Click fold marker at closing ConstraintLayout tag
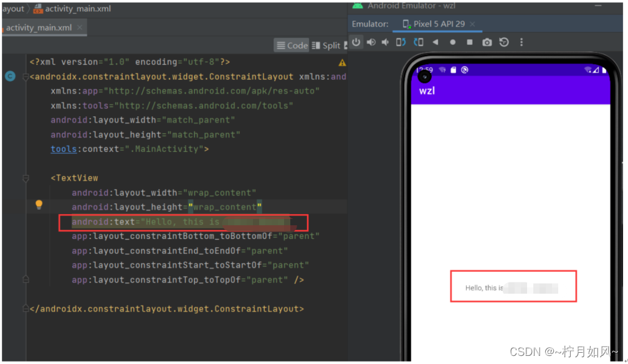The height and width of the screenshot is (364, 628). coord(26,309)
